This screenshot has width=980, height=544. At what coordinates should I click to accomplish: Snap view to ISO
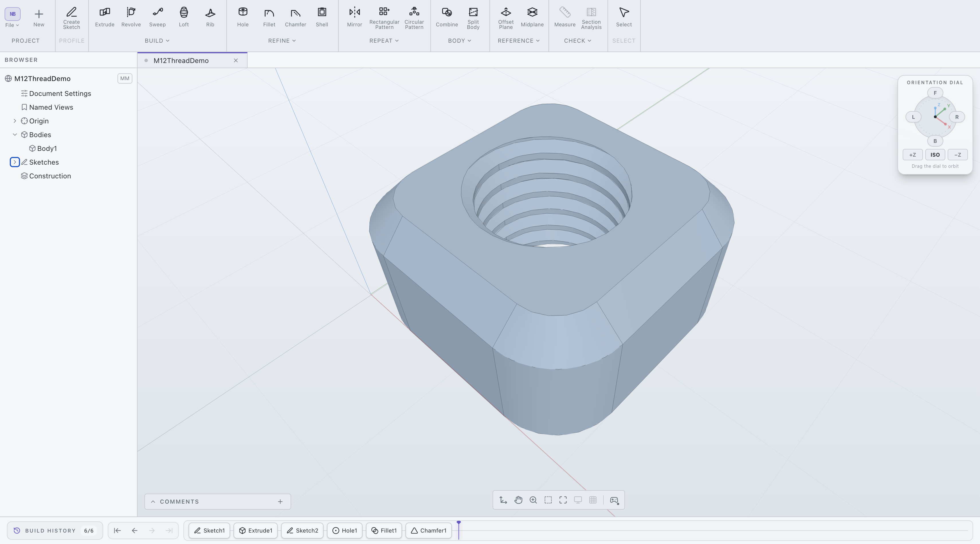coord(935,155)
